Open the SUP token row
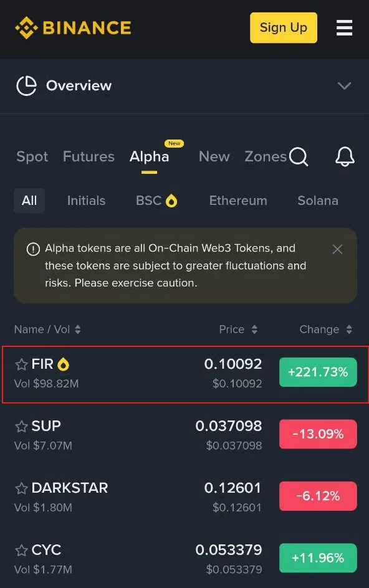The image size is (369, 588). pos(184,434)
